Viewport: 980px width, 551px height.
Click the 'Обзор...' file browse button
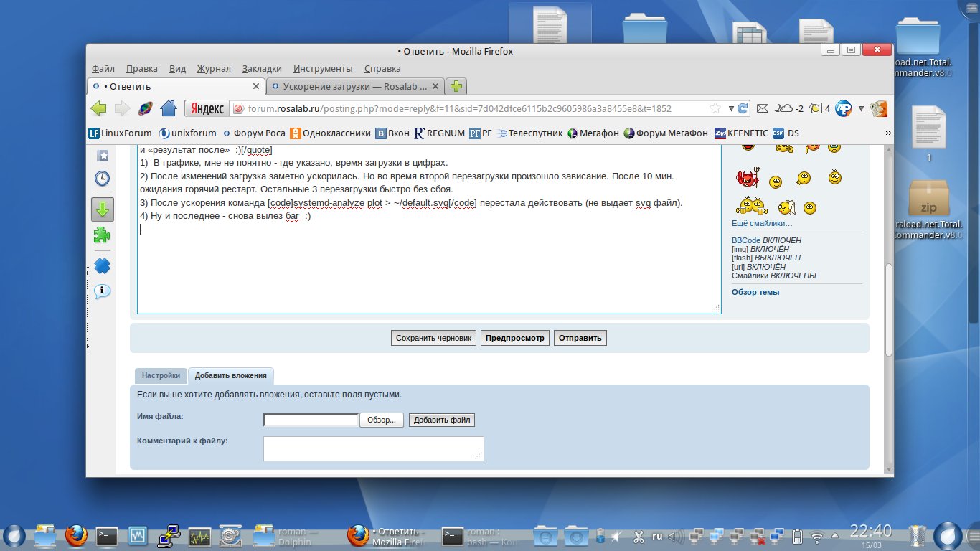point(382,420)
